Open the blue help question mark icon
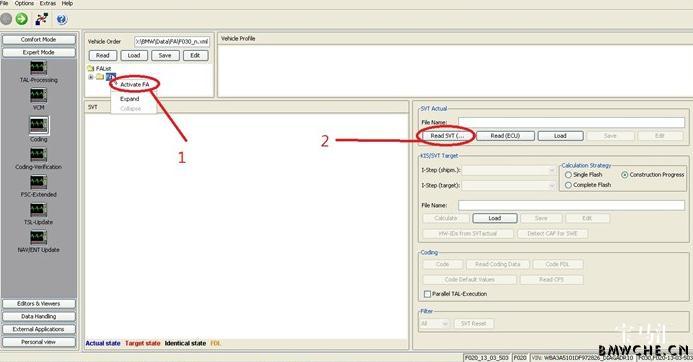693x362 pixels. tap(62, 19)
